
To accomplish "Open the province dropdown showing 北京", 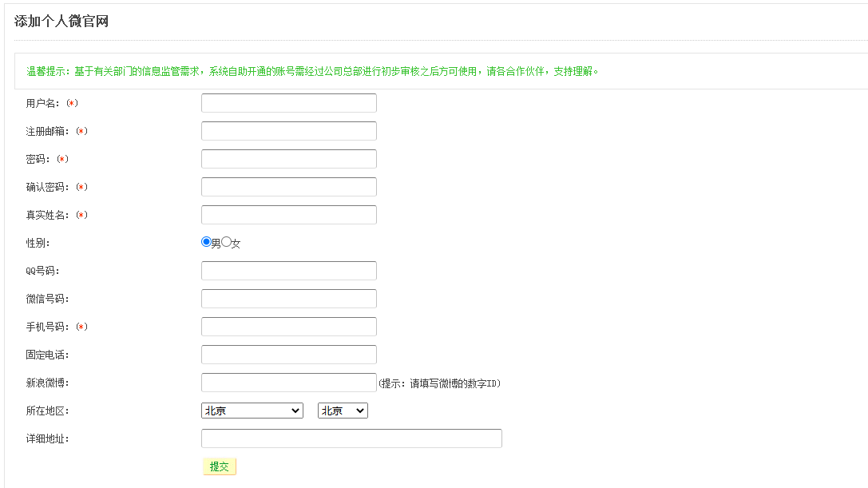I will [252, 411].
